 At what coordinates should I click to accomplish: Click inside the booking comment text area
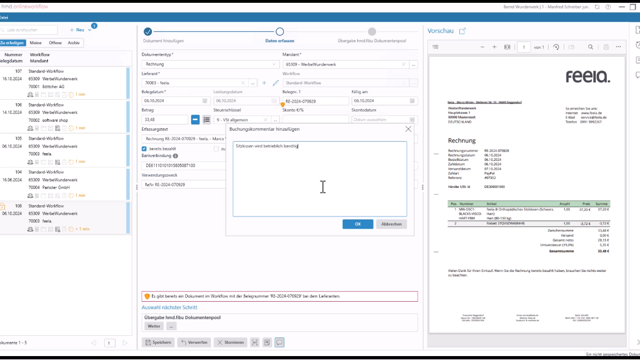[320, 179]
